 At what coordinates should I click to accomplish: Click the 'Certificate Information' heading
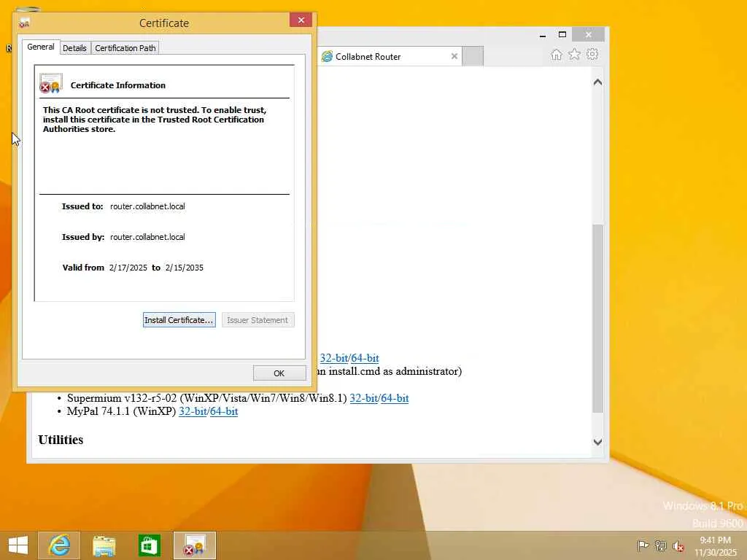pyautogui.click(x=118, y=85)
